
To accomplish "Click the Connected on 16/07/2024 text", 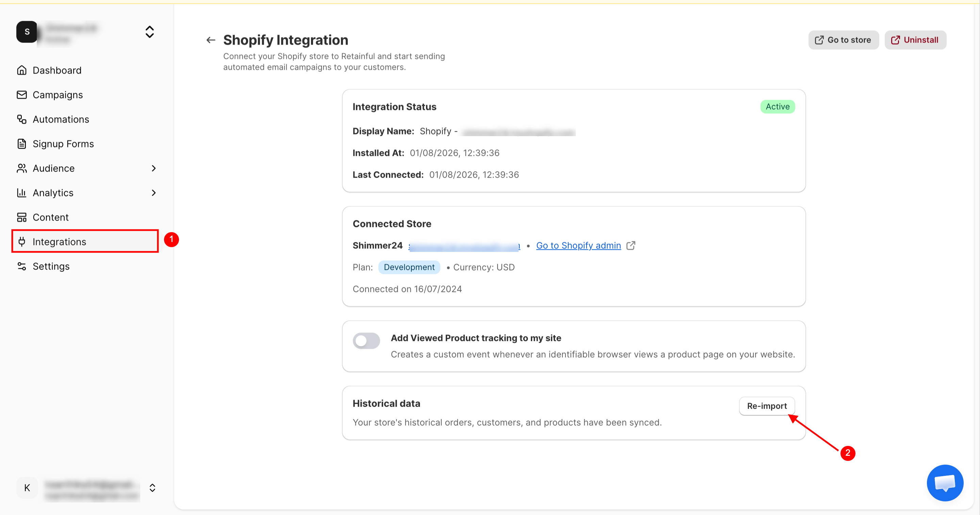I will click(407, 289).
